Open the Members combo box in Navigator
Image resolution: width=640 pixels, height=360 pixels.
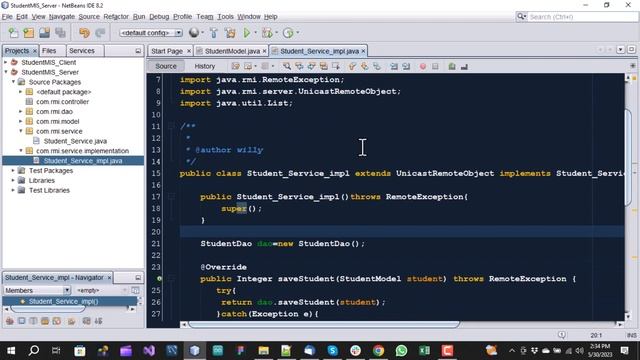coord(37,290)
